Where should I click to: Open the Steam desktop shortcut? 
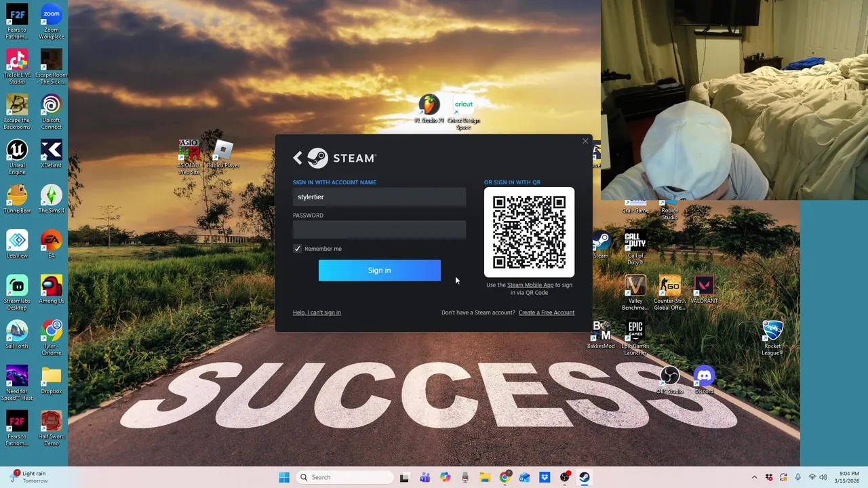click(x=601, y=245)
